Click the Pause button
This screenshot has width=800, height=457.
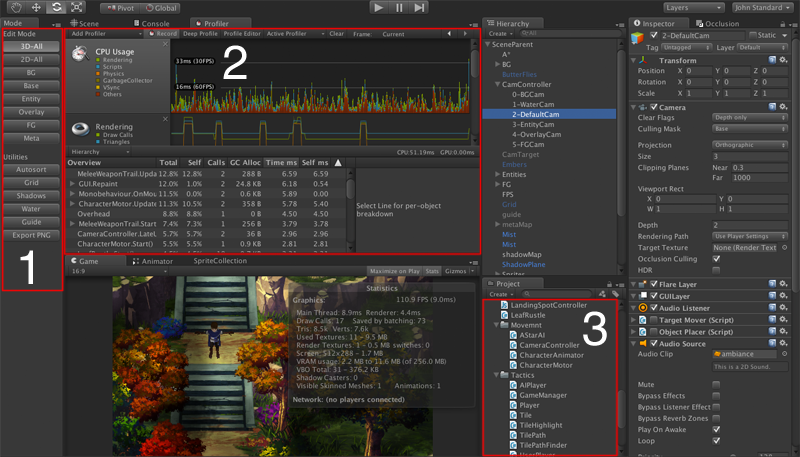399,8
